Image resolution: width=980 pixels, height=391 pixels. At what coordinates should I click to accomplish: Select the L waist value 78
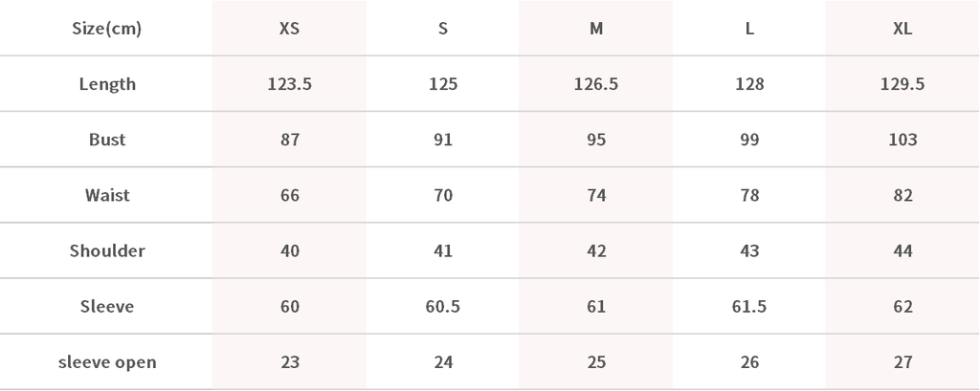pyautogui.click(x=749, y=195)
